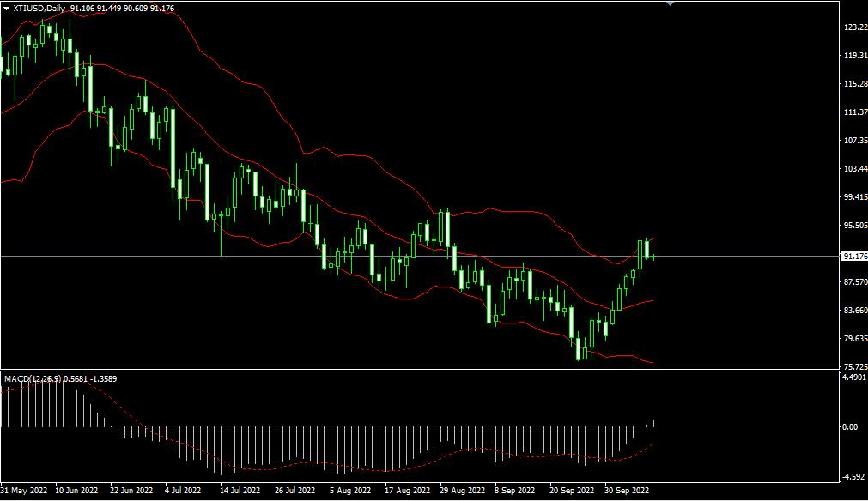Click the 75.725 price scale value
The height and width of the screenshot is (501, 868).
(x=855, y=366)
